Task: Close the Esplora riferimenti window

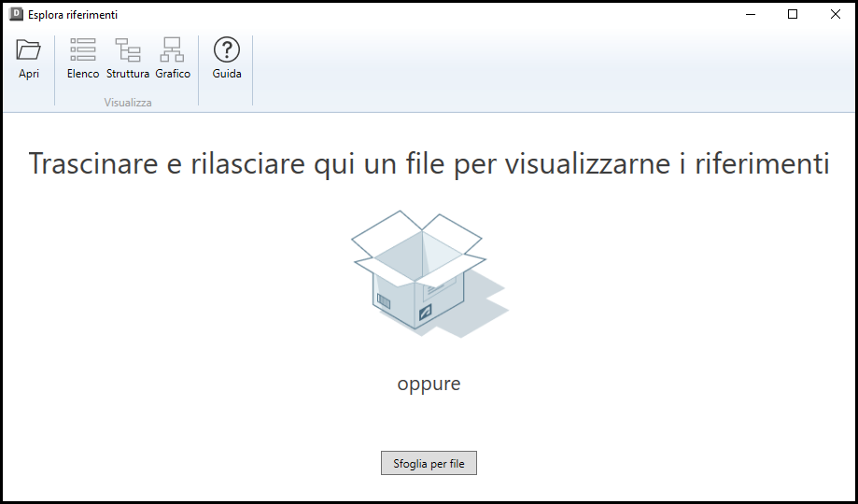Action: tap(835, 14)
